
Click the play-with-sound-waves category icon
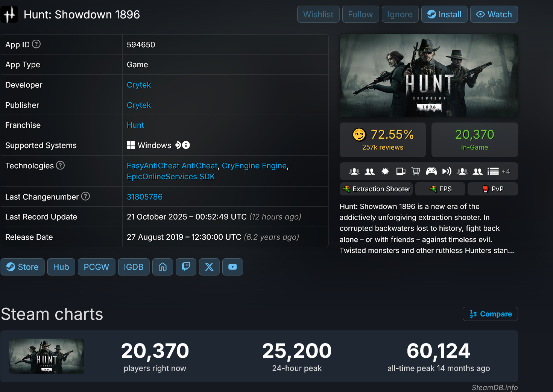[447, 171]
